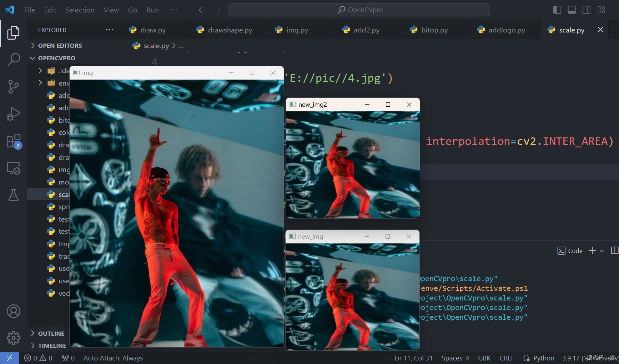Viewport: 619px width, 364px height.
Task: Add a new terminal with plus icon
Action: [592, 251]
